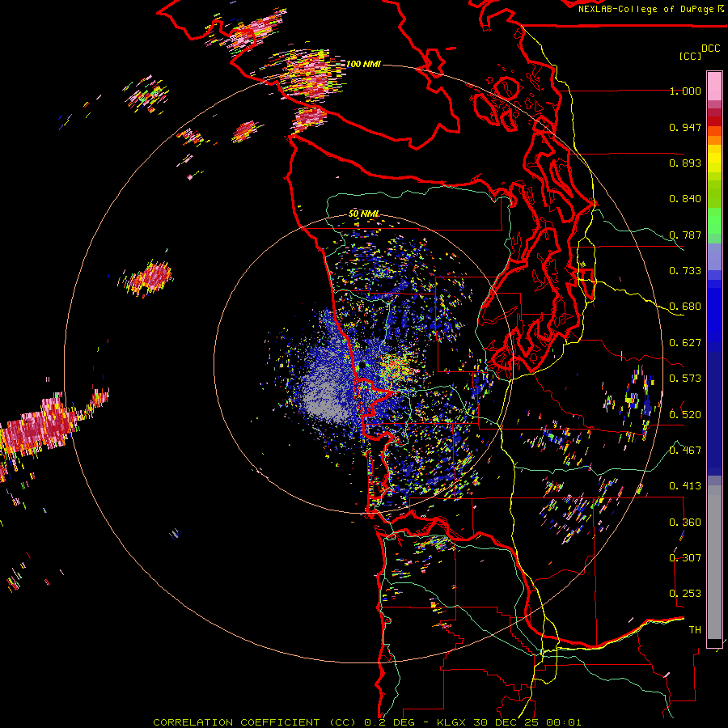Pick the yellow band beside 0.893
Image resolution: width=728 pixels, height=728 pixels.
(x=714, y=159)
